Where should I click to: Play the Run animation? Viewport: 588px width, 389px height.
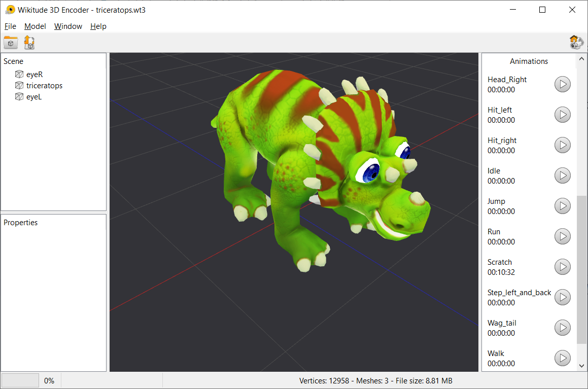pos(562,236)
